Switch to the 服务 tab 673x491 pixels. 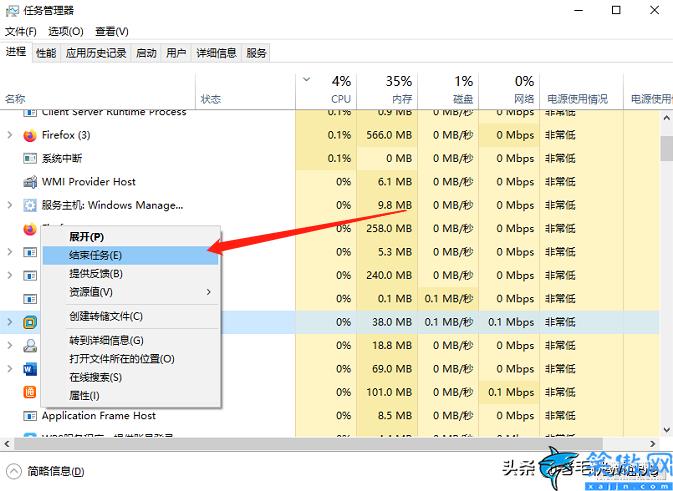pos(257,53)
